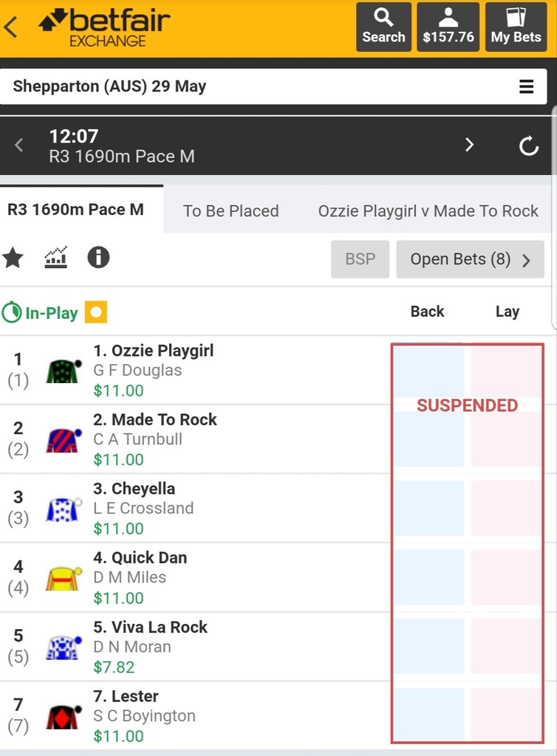Open the price chart graph icon

tap(56, 258)
